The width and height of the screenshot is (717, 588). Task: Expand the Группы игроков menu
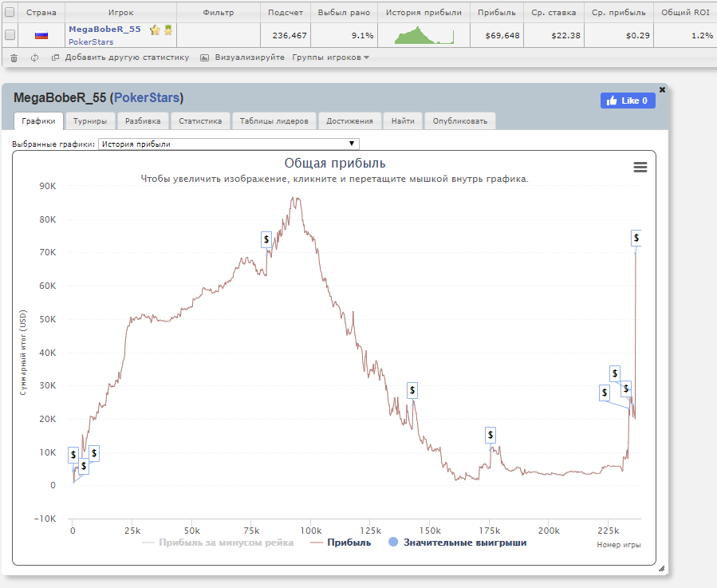coord(330,57)
